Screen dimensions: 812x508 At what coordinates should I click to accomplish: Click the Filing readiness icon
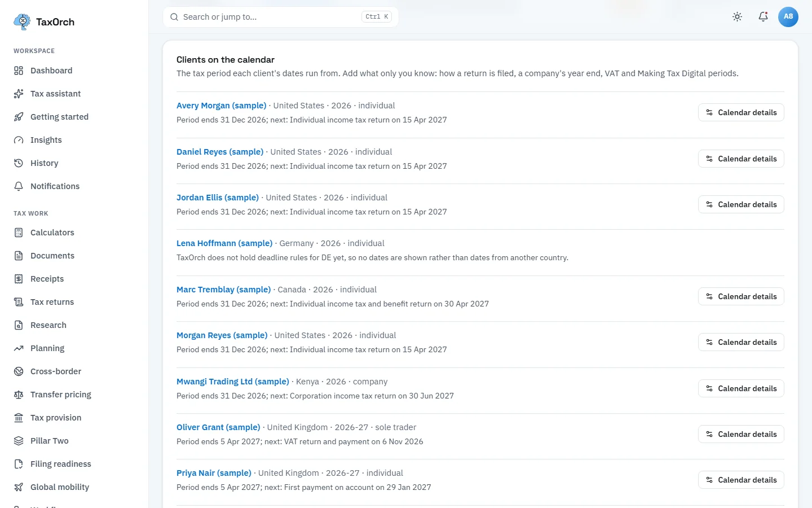click(x=19, y=464)
